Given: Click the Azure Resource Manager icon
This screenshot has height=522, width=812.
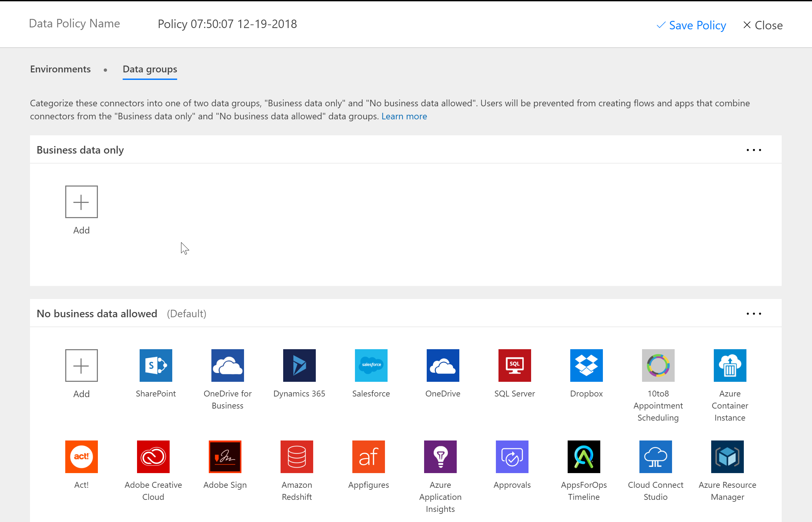Looking at the screenshot, I should 727,456.
